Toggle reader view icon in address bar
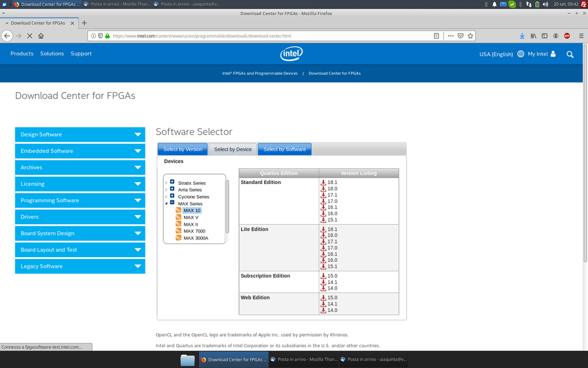Screen dimensions: 588x368 click(437, 35)
